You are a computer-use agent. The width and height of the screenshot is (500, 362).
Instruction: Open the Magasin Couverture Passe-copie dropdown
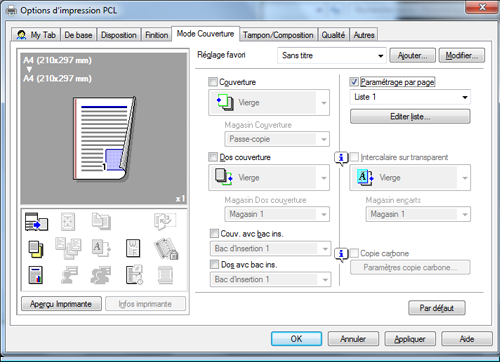tap(277, 139)
